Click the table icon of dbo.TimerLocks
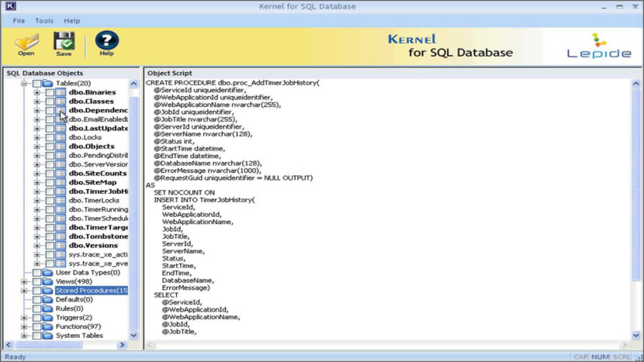The height and width of the screenshot is (362, 644). point(61,201)
